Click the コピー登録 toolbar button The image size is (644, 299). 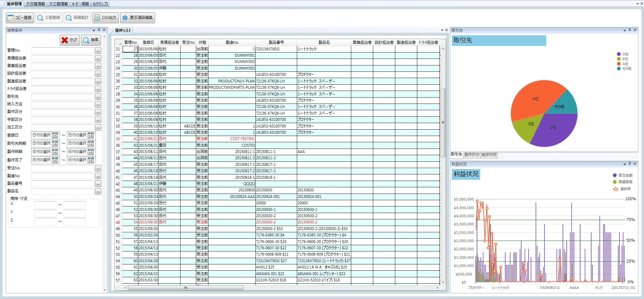coord(19,18)
